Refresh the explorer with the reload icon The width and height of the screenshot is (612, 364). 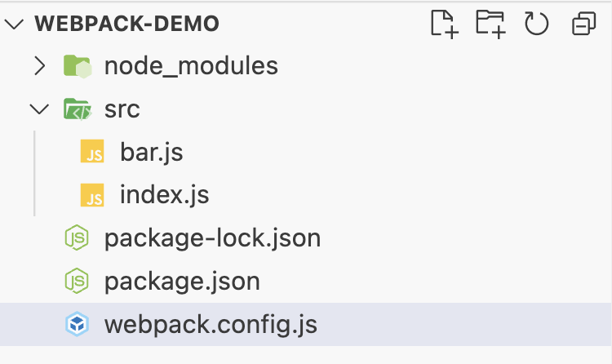coord(537,24)
